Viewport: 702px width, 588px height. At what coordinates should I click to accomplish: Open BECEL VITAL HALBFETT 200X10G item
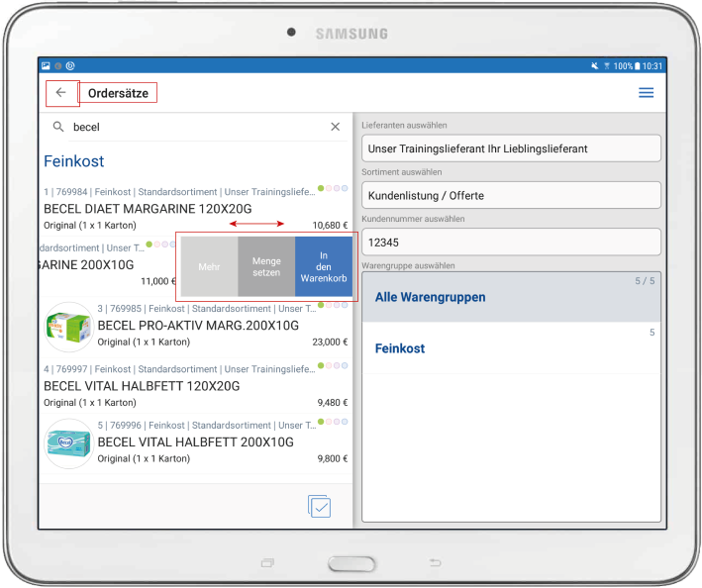195,442
